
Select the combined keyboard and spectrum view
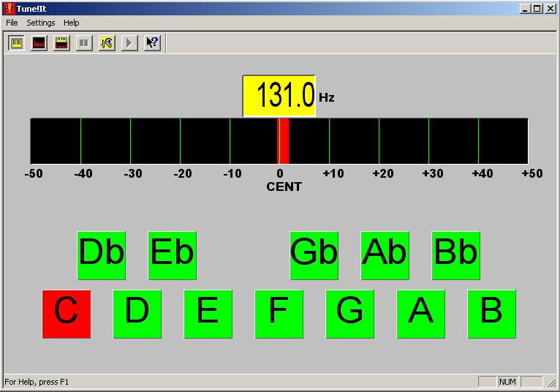pyautogui.click(x=61, y=43)
